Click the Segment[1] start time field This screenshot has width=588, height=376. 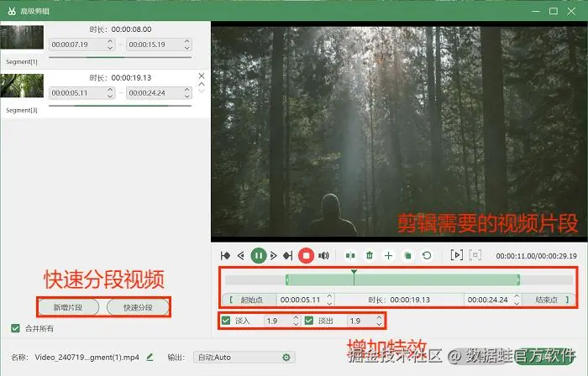tap(81, 44)
